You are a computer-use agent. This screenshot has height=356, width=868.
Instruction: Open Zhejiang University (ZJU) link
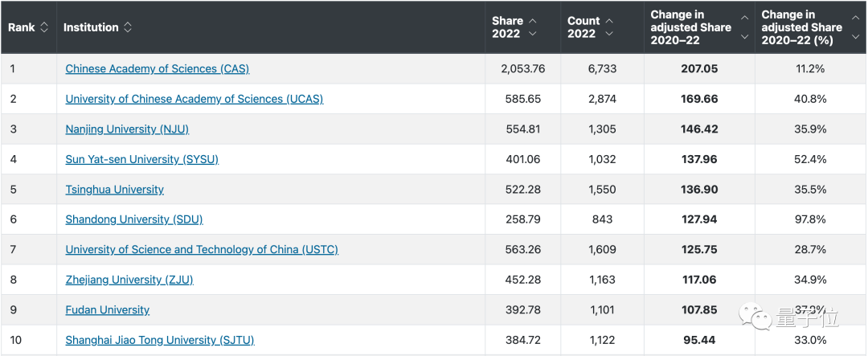click(x=129, y=280)
